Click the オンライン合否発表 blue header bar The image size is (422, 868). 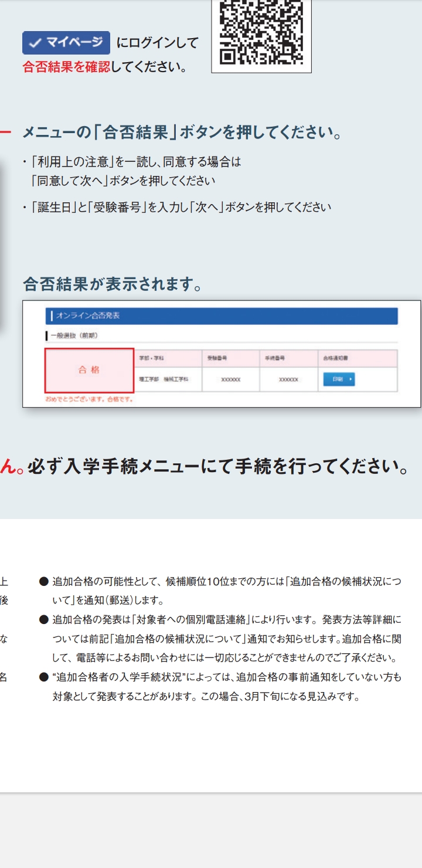pos(221,316)
